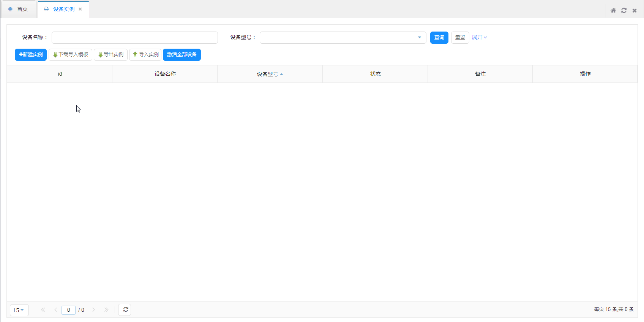Close all tabs with top-right X icon
Viewport: 644px width, 322px height.
[x=635, y=11]
